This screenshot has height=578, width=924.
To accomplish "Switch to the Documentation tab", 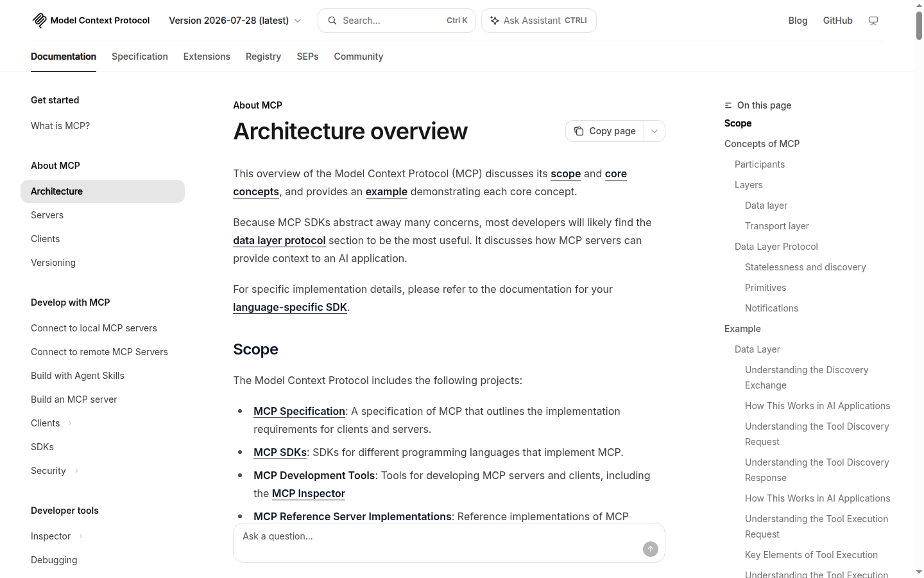I will click(x=64, y=57).
